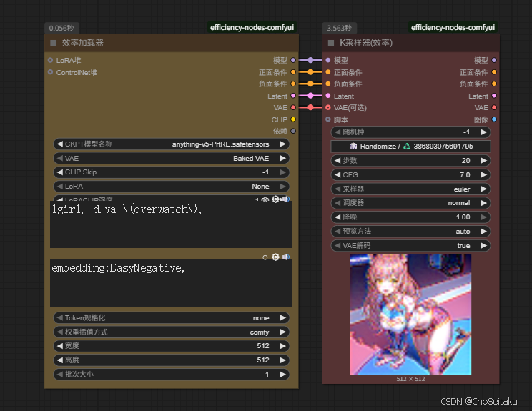Click the efficiency-nodes-comfyui badge above the sampler node

[x=453, y=27]
